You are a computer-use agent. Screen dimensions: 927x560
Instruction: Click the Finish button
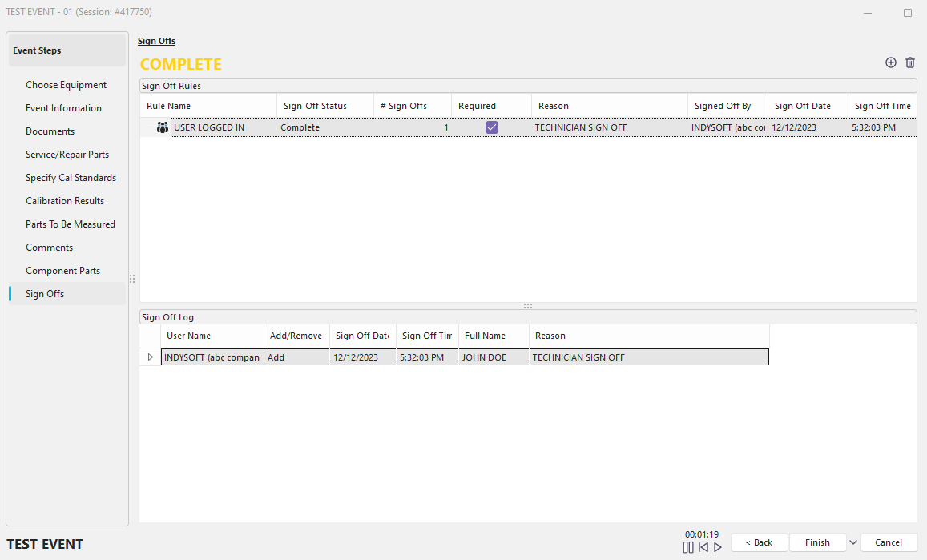click(817, 542)
